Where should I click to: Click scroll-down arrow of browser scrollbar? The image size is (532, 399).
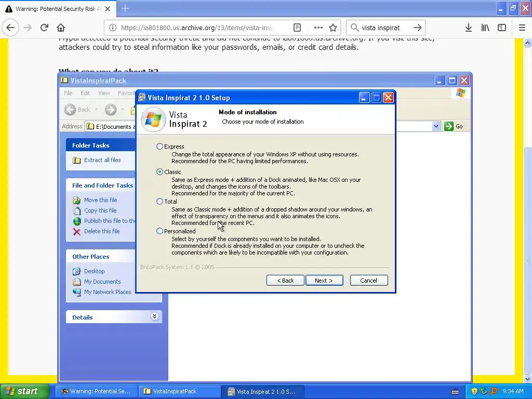click(x=528, y=379)
